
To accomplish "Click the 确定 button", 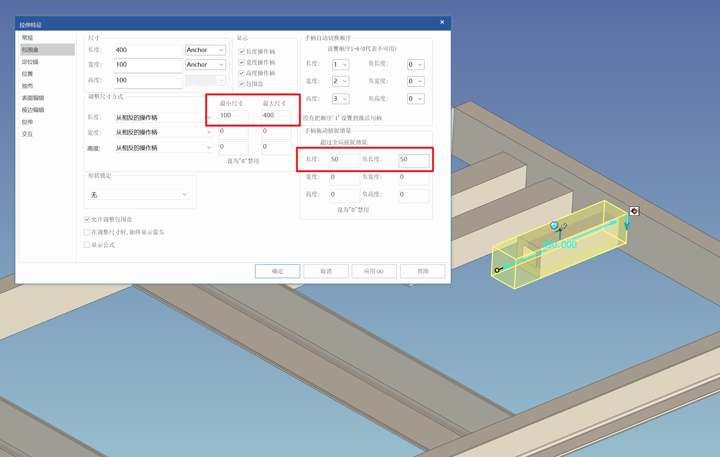I will click(277, 271).
